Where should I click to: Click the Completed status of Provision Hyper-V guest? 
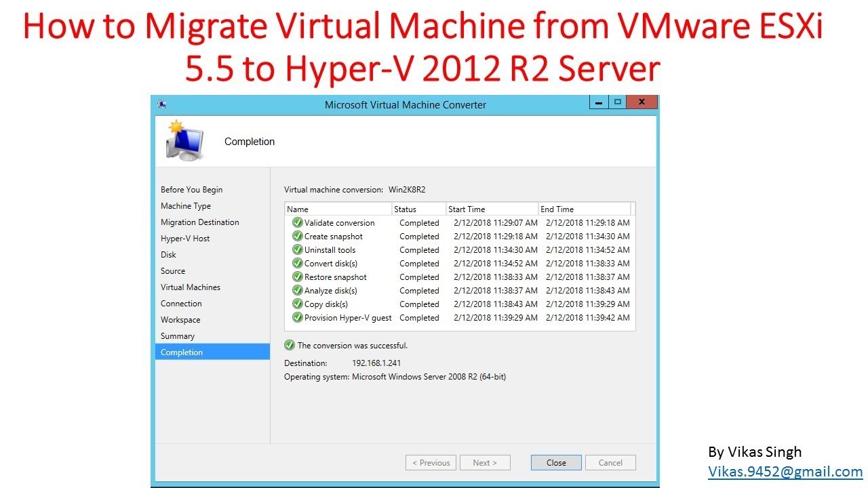[419, 318]
